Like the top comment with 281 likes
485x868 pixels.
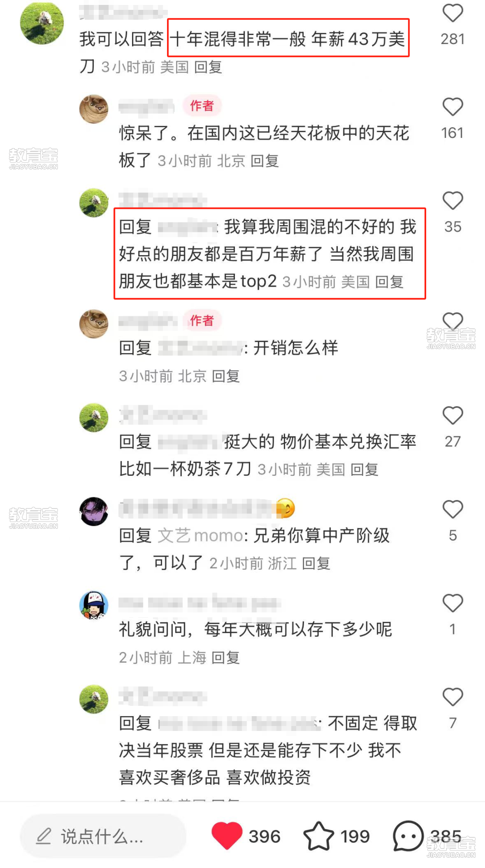pyautogui.click(x=453, y=13)
